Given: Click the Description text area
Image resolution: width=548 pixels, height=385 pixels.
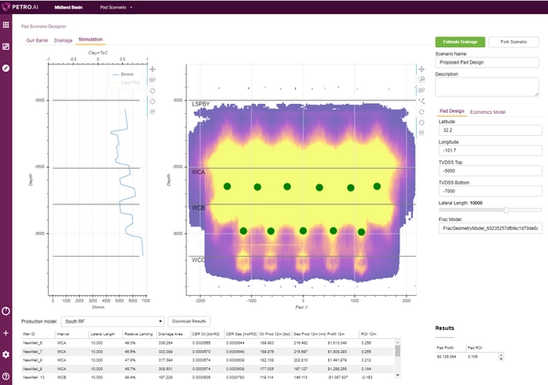Looking at the screenshot, I should point(487,87).
